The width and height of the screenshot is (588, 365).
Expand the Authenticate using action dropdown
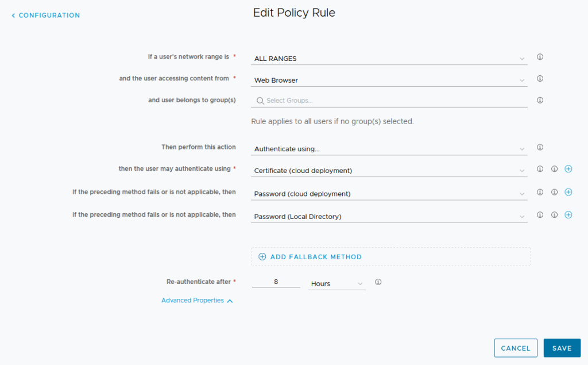(389, 149)
